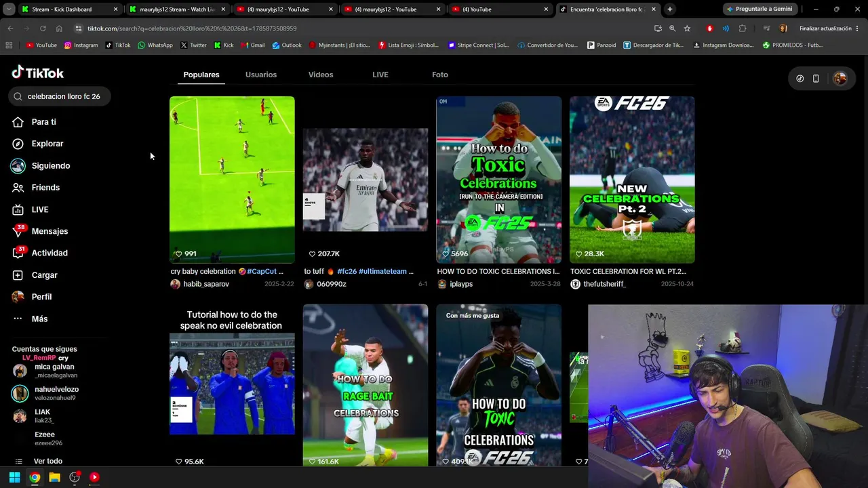Open File Explorer from the taskbar
This screenshot has height=488, width=868.
pos(55,477)
